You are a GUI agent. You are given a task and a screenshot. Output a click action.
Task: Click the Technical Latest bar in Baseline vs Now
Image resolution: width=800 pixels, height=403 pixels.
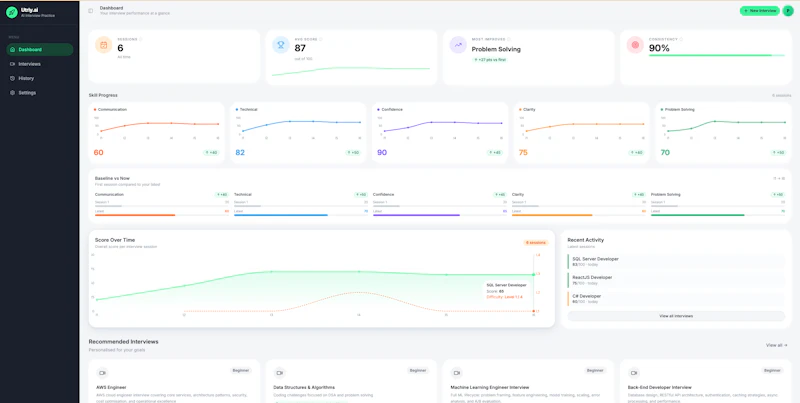coord(301,215)
